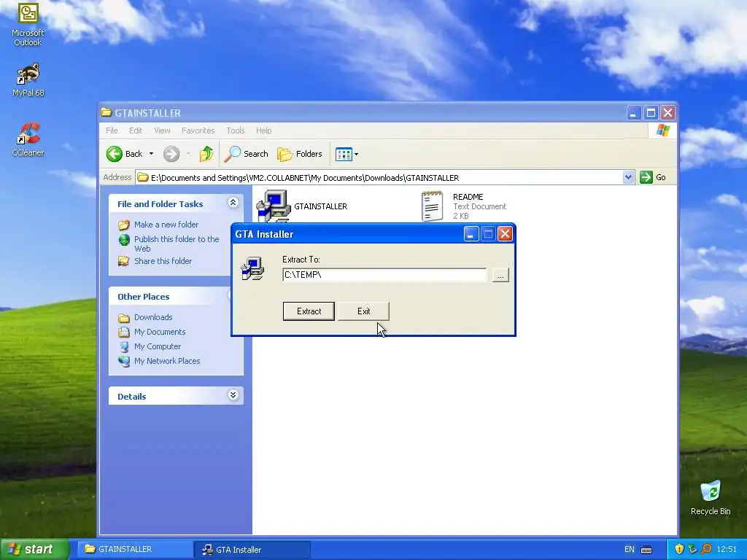The height and width of the screenshot is (560, 747).
Task: Click Share this folder link
Action: pos(163,261)
